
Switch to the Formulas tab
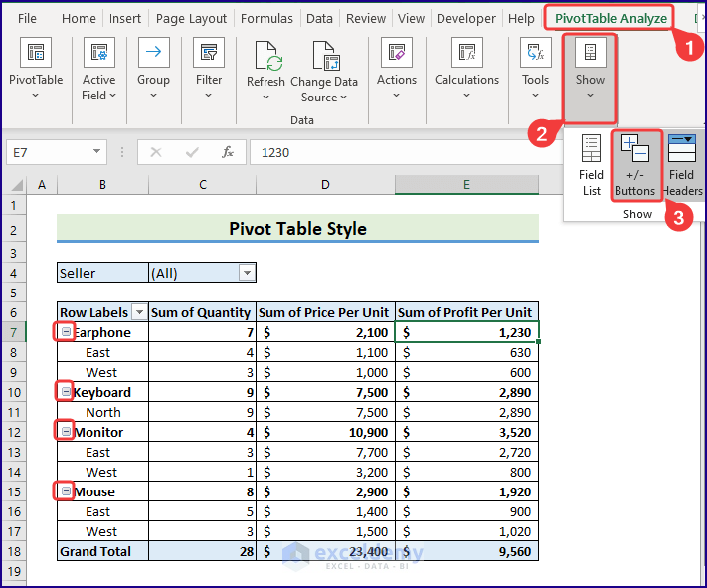coord(266,18)
